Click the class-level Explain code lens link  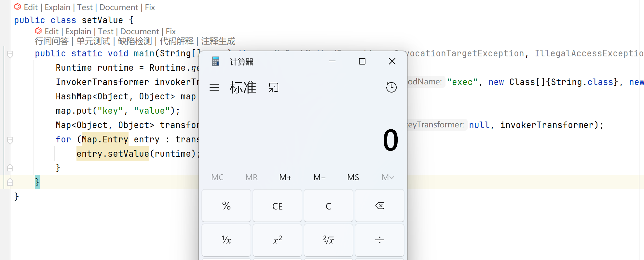click(x=57, y=7)
